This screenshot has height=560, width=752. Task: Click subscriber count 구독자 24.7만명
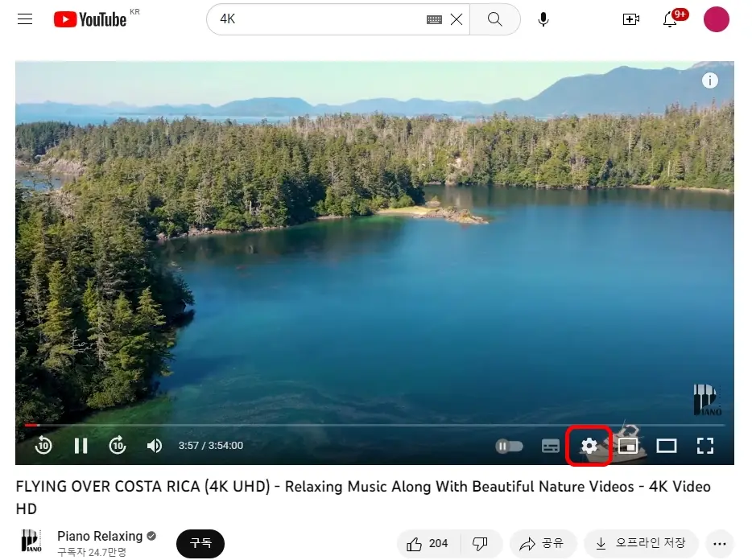click(92, 552)
